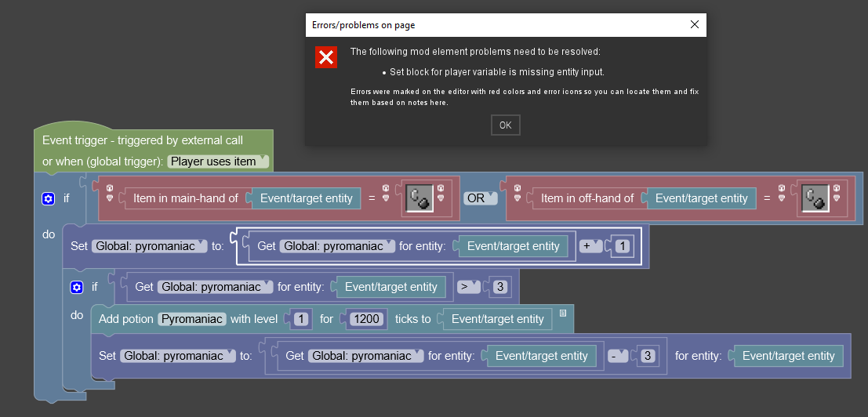Open the Get Global: pyromaniac dropdown before the minus operator
This screenshot has width=868, height=417.
[366, 356]
